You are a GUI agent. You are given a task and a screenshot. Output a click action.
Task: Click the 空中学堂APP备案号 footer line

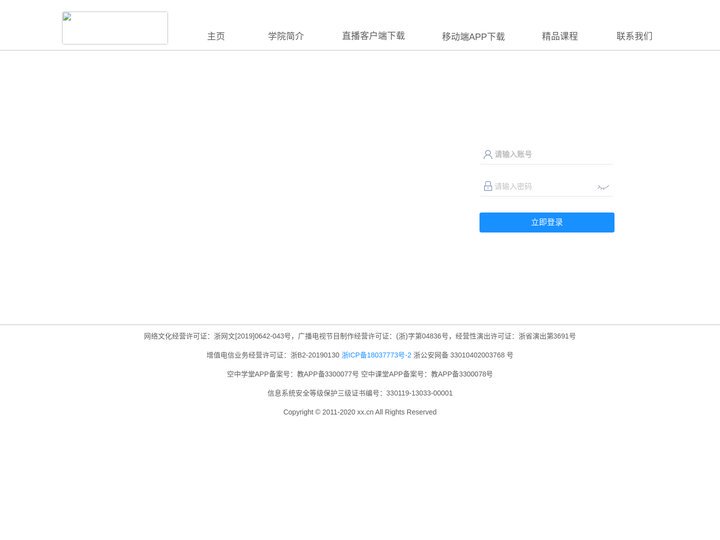[x=360, y=374]
